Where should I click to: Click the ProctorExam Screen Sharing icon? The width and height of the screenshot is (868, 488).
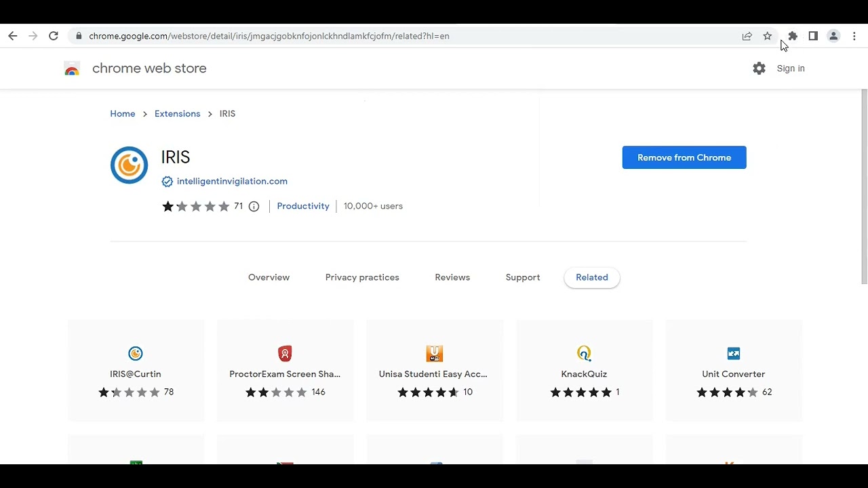tap(285, 353)
